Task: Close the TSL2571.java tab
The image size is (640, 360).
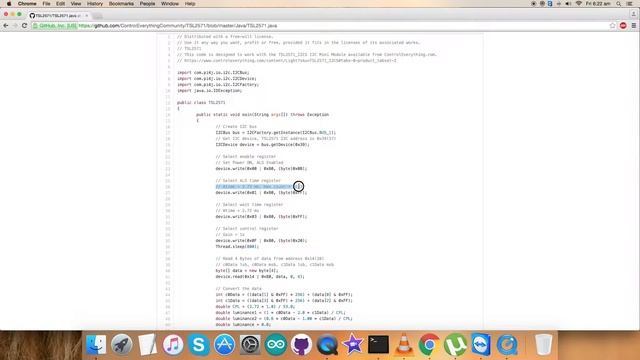Action: tap(87, 16)
